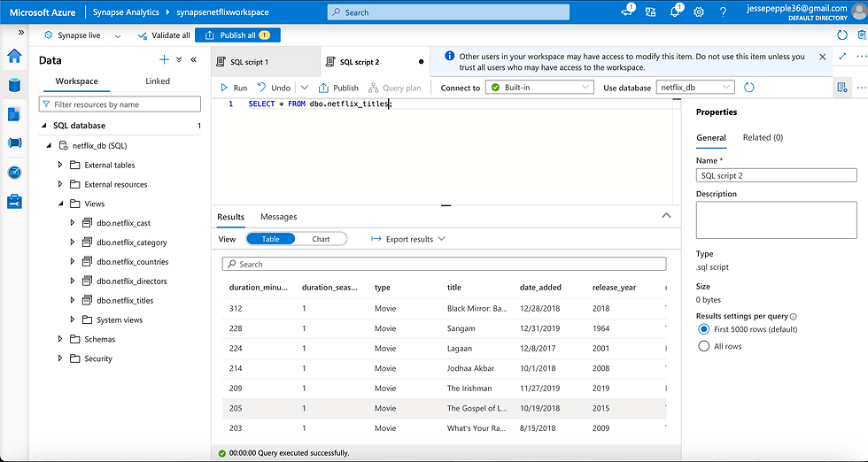The image size is (868, 462).
Task: Maximize the editor with expand arrows icon
Action: [x=842, y=57]
